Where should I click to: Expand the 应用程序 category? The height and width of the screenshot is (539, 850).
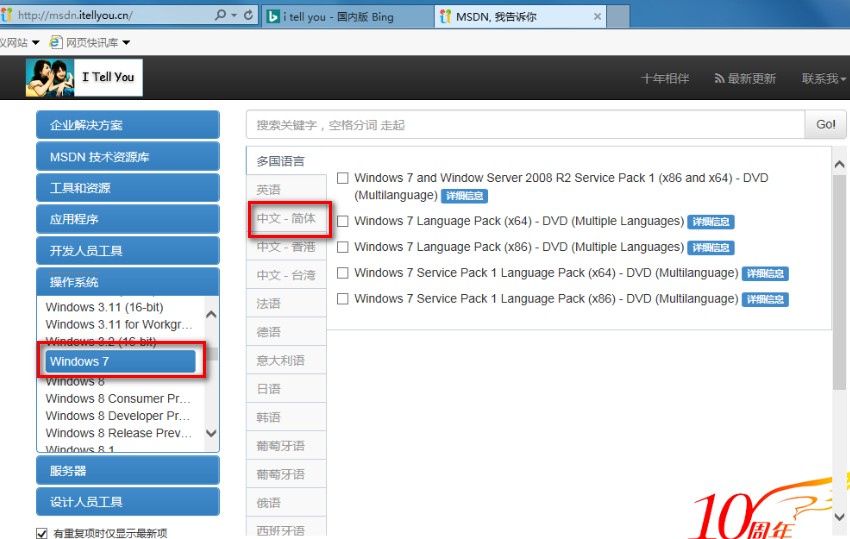pos(128,219)
